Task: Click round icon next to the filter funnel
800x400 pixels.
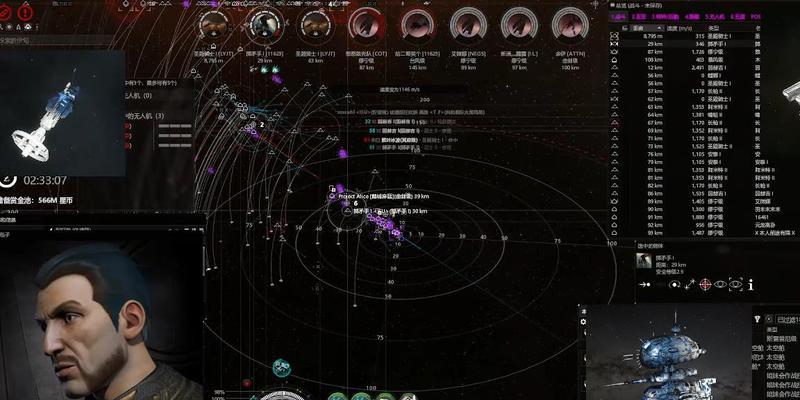Action: click(x=768, y=319)
